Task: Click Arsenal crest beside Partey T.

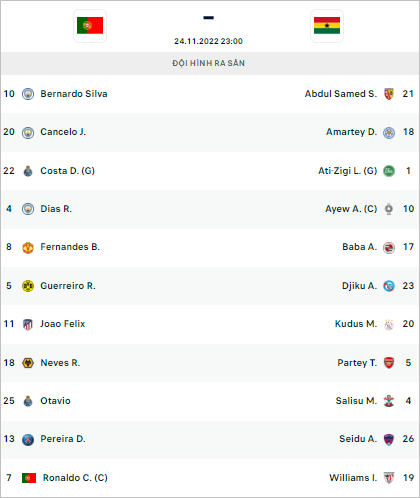Action: [x=389, y=363]
